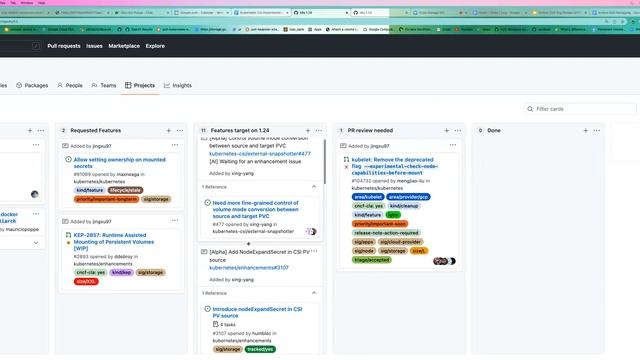
Task: Open KEP-2857 Runtime Assisted Mounting pull request
Action: (114, 242)
